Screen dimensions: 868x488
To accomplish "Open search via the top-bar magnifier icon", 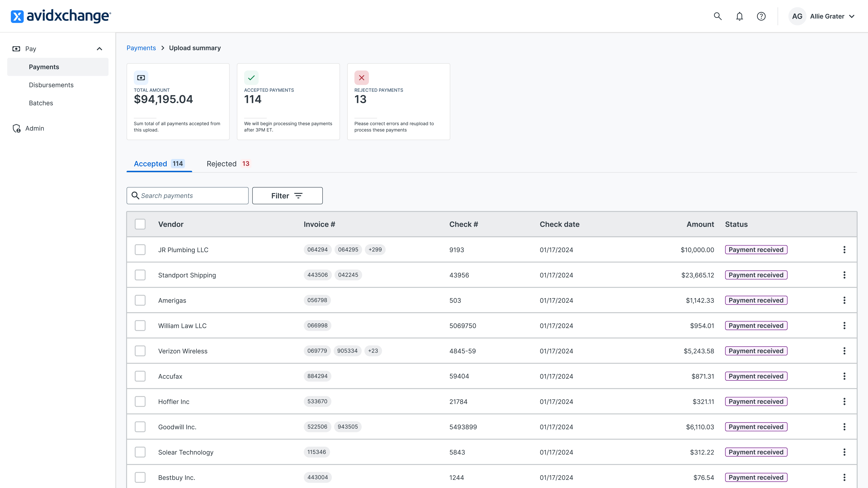I will click(718, 16).
